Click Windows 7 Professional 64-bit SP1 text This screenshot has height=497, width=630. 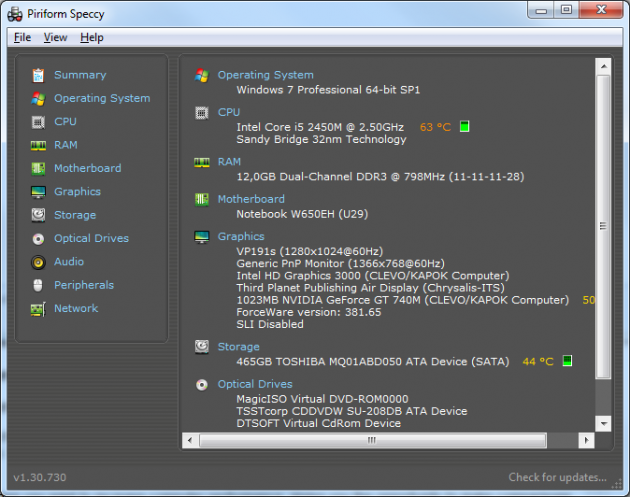point(328,90)
